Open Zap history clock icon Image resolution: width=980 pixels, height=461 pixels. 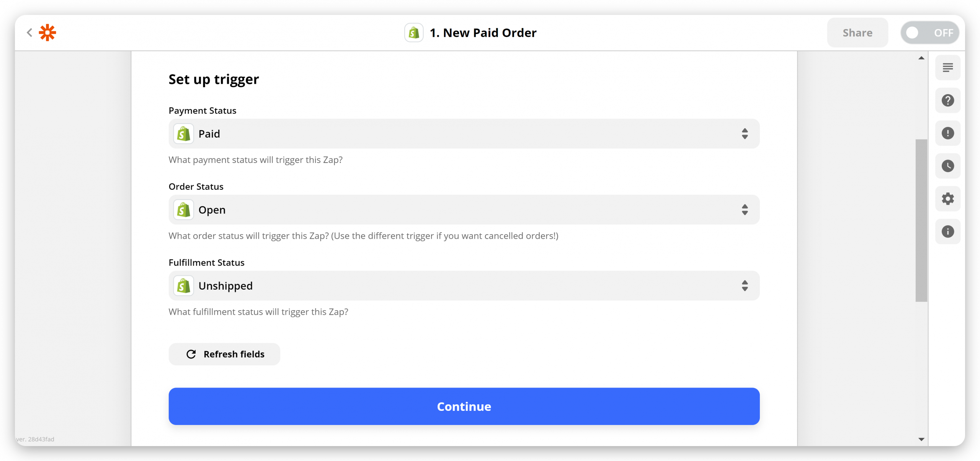click(948, 166)
